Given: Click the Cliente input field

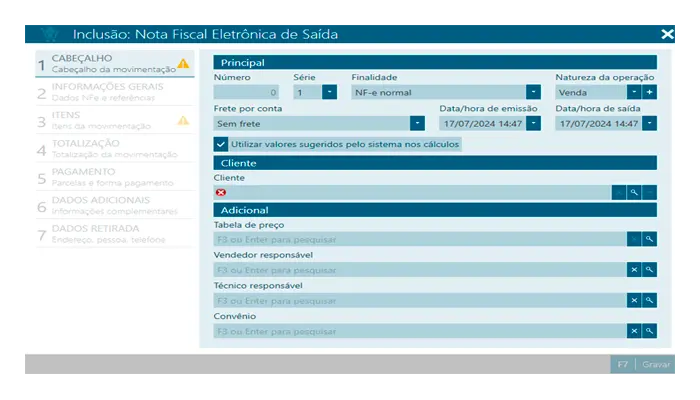Looking at the screenshot, I should 420,192.
